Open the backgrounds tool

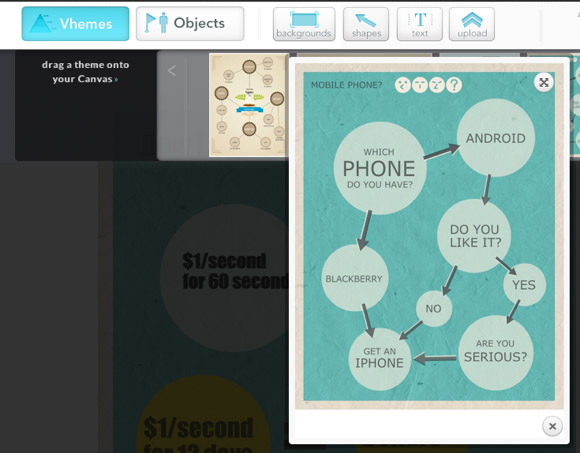pyautogui.click(x=304, y=24)
